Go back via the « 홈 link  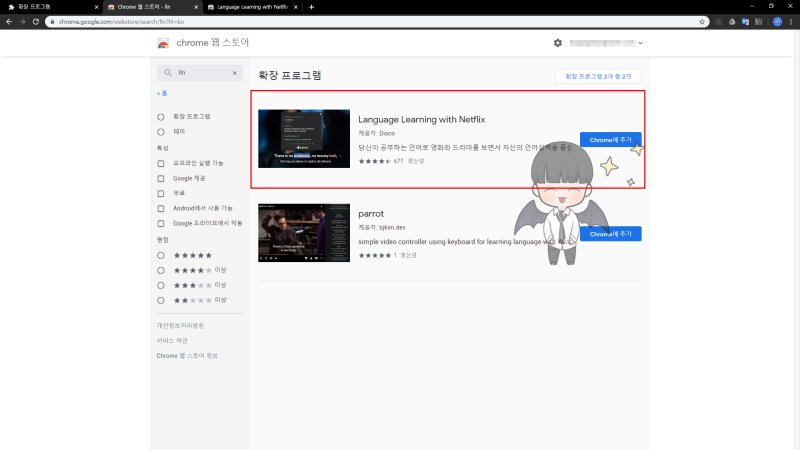[162, 93]
